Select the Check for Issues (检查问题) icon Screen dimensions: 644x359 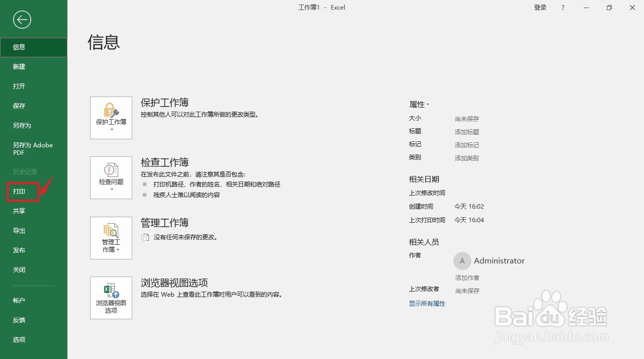pos(111,175)
